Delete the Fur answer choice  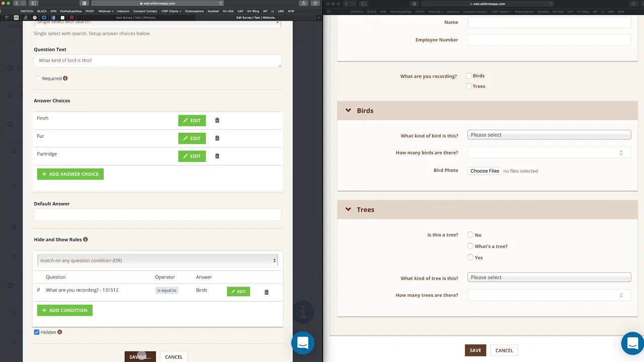point(217,138)
